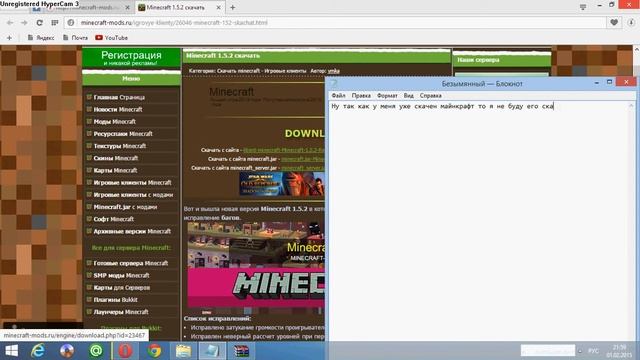Open the Windows Start button

[x=11, y=351]
